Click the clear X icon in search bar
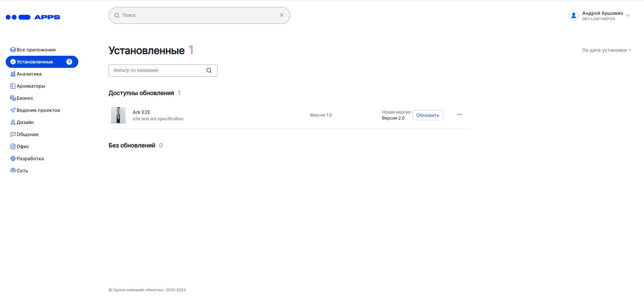The width and height of the screenshot is (644, 307). pyautogui.click(x=282, y=15)
